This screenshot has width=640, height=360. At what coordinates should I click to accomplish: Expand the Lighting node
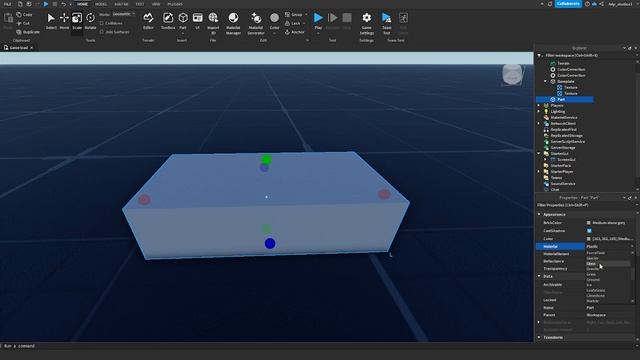coord(539,111)
